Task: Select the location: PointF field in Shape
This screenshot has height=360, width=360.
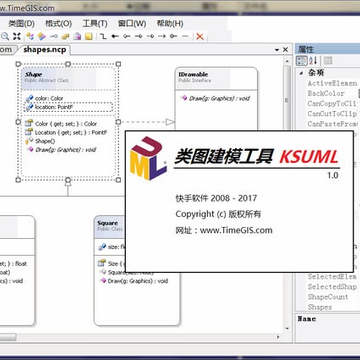Action: click(68, 107)
